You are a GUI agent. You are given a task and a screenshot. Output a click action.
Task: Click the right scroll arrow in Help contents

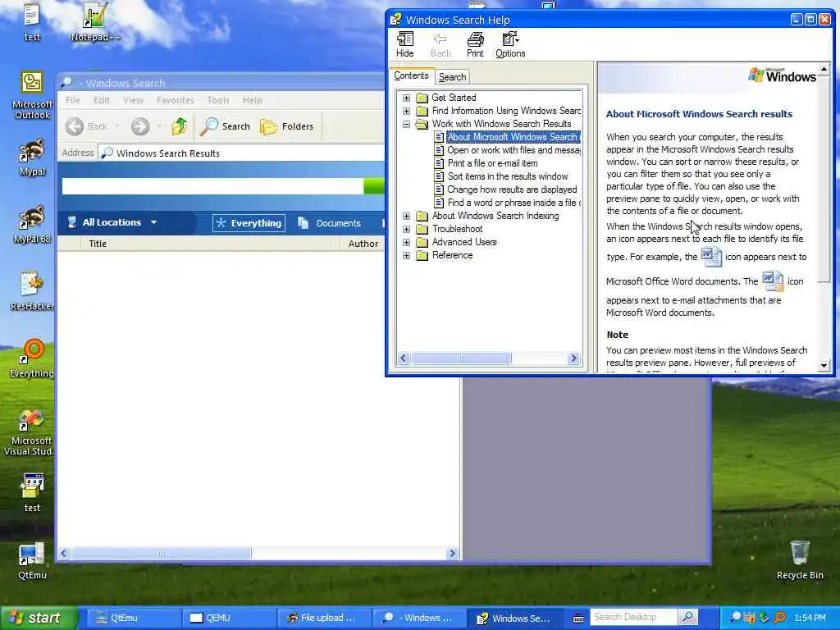pos(573,358)
